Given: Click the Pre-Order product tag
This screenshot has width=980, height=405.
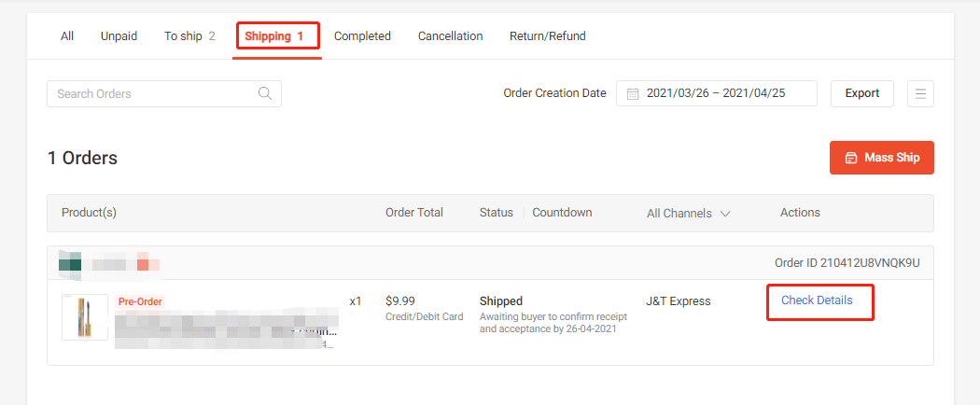Looking at the screenshot, I should pyautogui.click(x=140, y=301).
